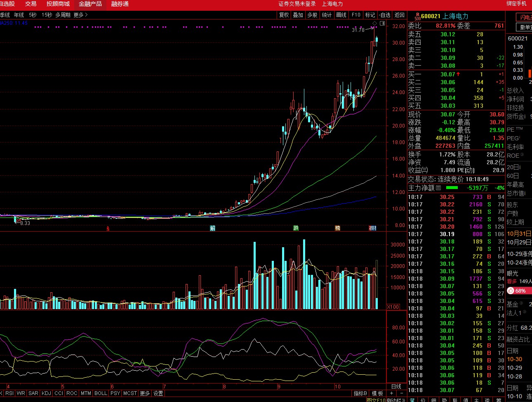
Task: Click the 解 event marker on the chart
Action: pyautogui.click(x=213, y=228)
